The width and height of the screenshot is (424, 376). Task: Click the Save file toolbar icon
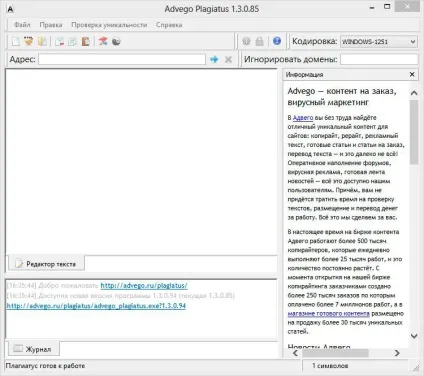(x=42, y=41)
